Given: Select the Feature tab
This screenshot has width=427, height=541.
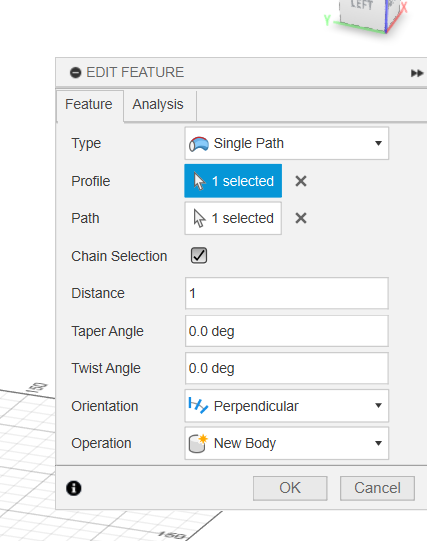Looking at the screenshot, I should point(89,105).
